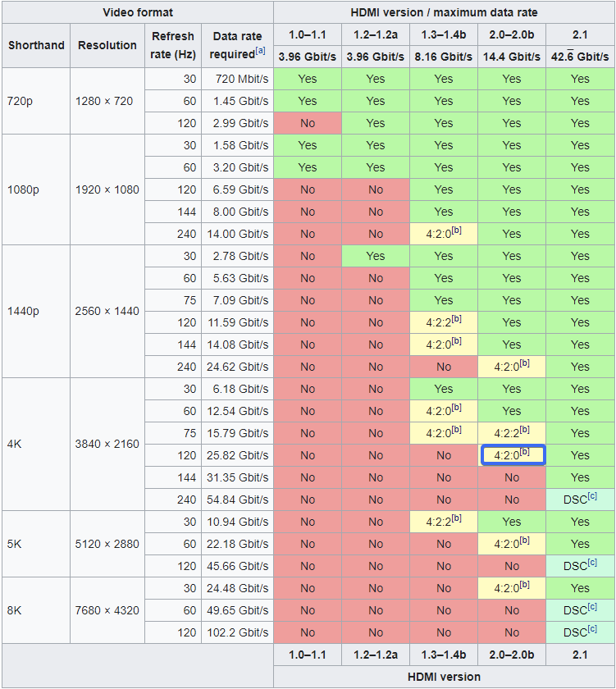Open footnote [c] in the 49.65 Gbit/s row
616x689 pixels.
pyautogui.click(x=592, y=607)
